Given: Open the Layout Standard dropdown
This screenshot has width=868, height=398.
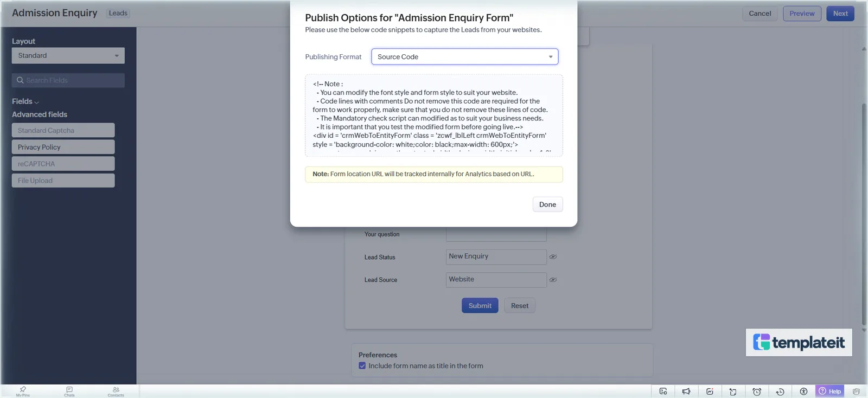Looking at the screenshot, I should click(68, 55).
